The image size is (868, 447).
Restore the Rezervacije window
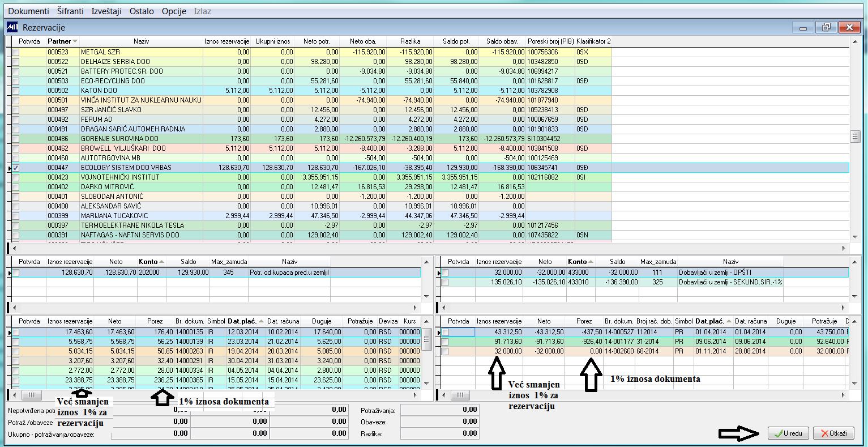tap(826, 27)
